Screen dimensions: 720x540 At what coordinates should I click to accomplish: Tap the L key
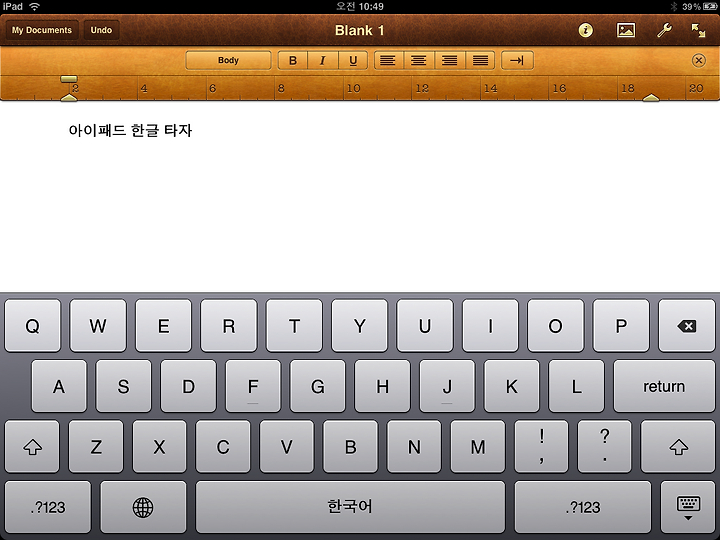(x=576, y=386)
